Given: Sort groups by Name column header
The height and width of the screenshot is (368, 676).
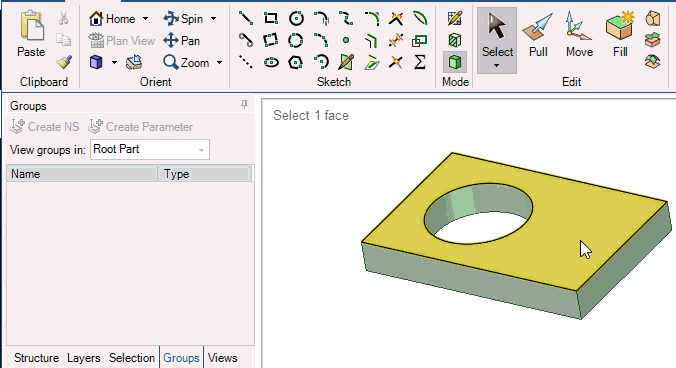Looking at the screenshot, I should [82, 174].
